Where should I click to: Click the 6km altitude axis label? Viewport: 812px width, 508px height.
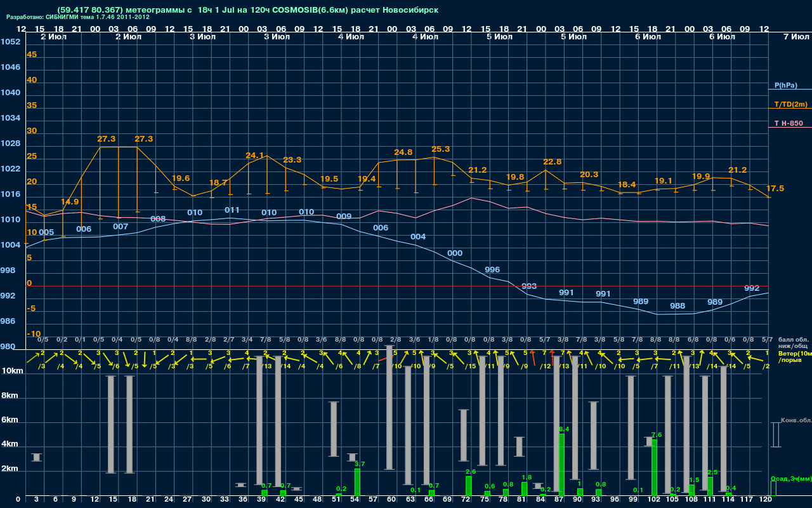pos(8,420)
